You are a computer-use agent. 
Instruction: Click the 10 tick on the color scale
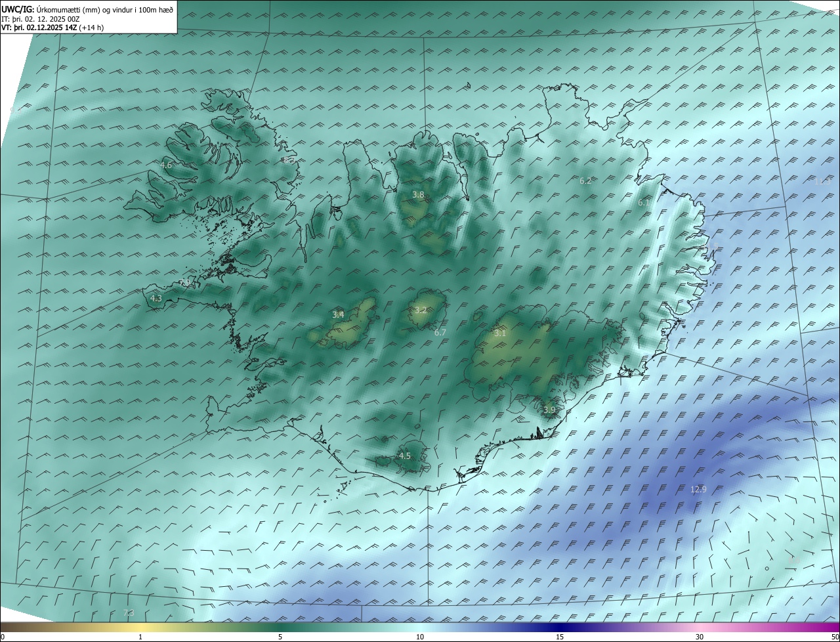coord(420,637)
